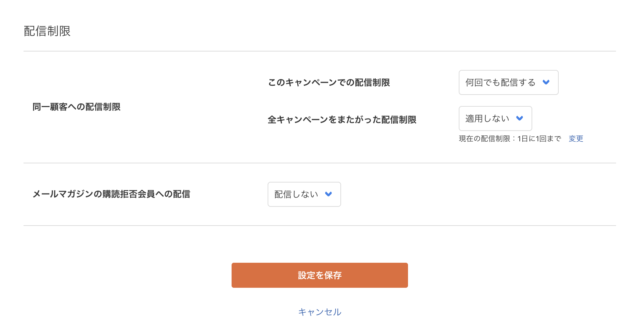Open the このキャンペーンでの配信制限 dropdown
Screen dimensions: 644x329
pos(508,82)
